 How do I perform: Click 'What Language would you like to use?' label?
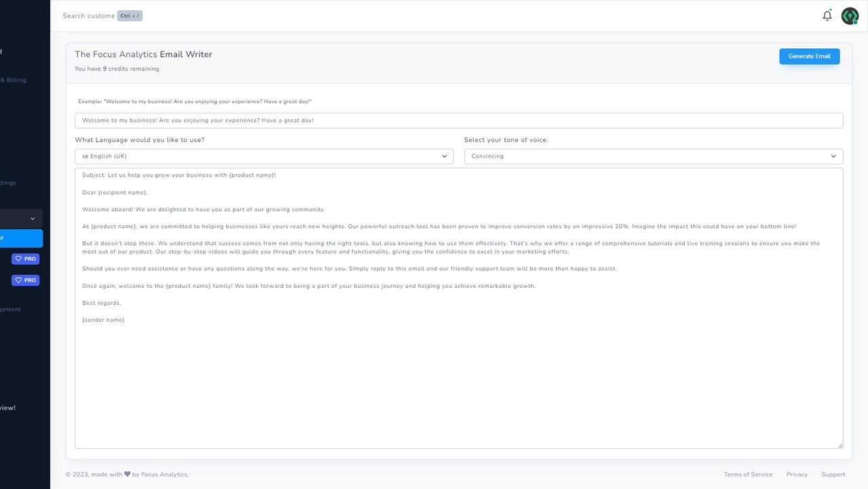pyautogui.click(x=139, y=140)
